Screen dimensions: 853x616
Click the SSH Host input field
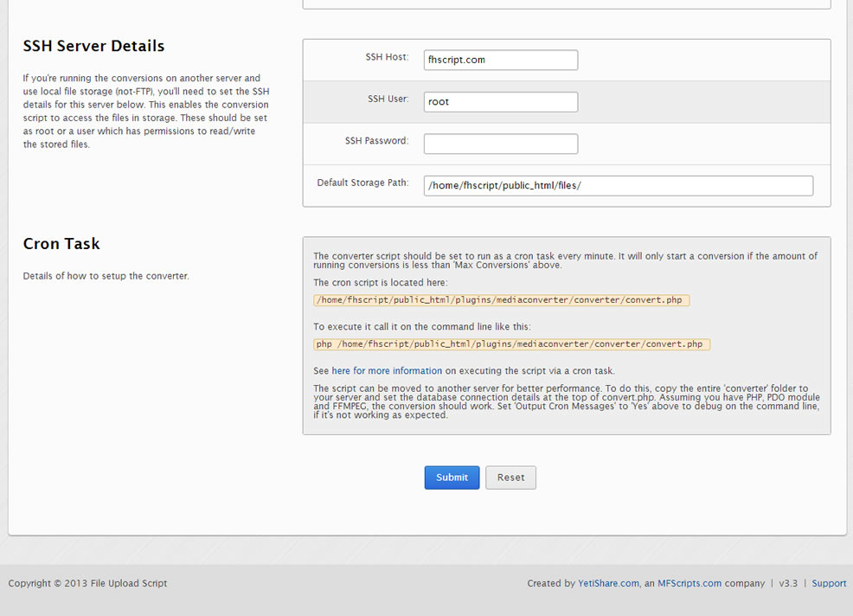pos(501,60)
